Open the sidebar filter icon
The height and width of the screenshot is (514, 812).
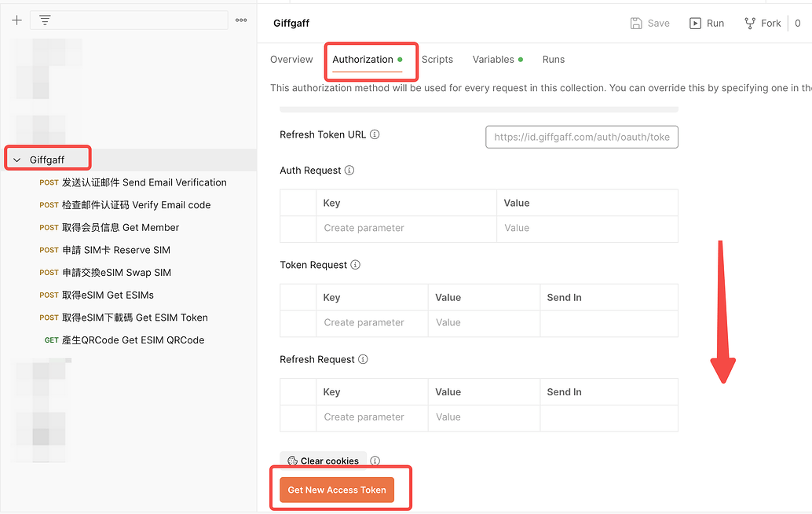[x=45, y=20]
